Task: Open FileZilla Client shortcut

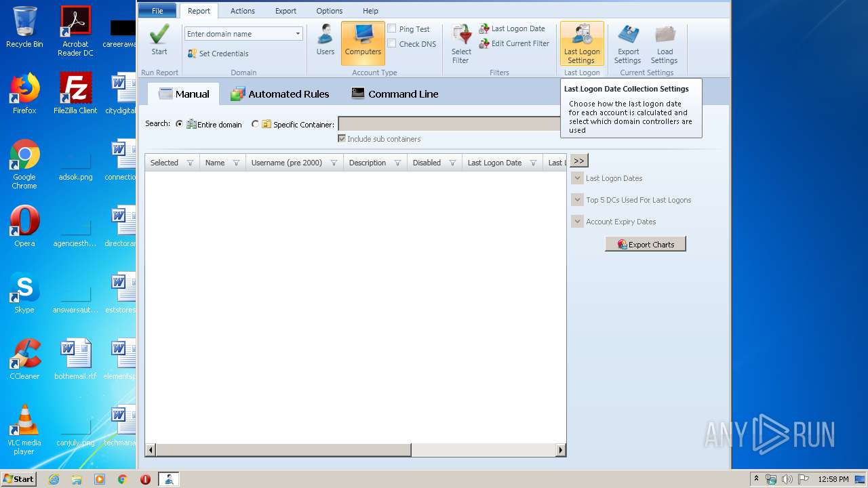Action: coord(75,93)
